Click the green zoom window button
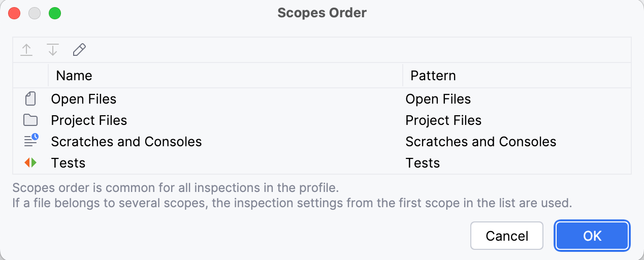This screenshot has height=260, width=644. coord(55,13)
